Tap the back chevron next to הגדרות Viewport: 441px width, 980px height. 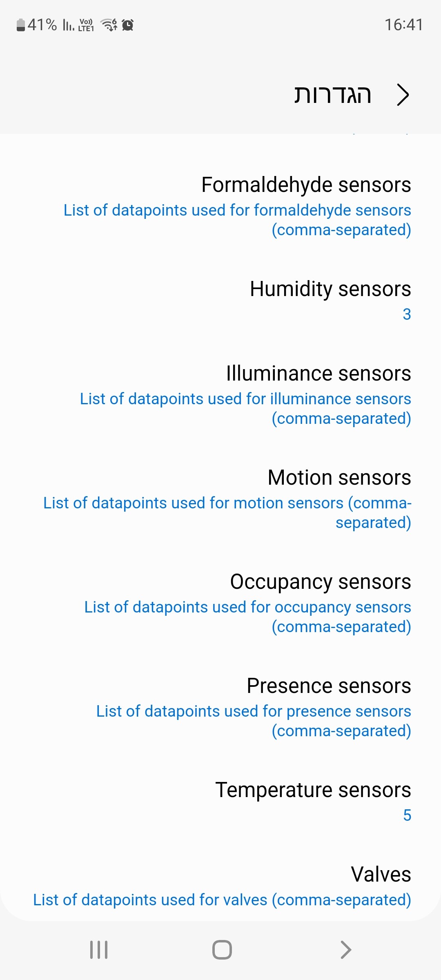click(403, 95)
